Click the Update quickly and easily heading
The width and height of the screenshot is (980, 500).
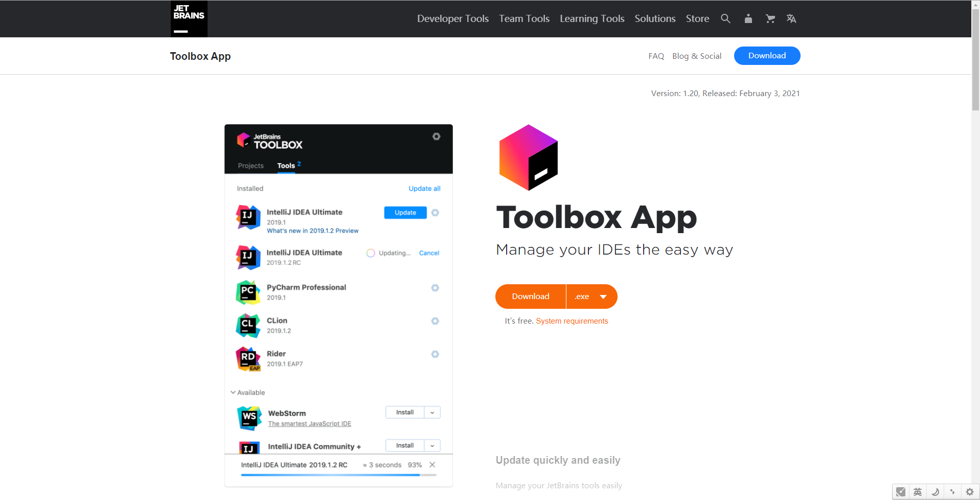coord(558,460)
